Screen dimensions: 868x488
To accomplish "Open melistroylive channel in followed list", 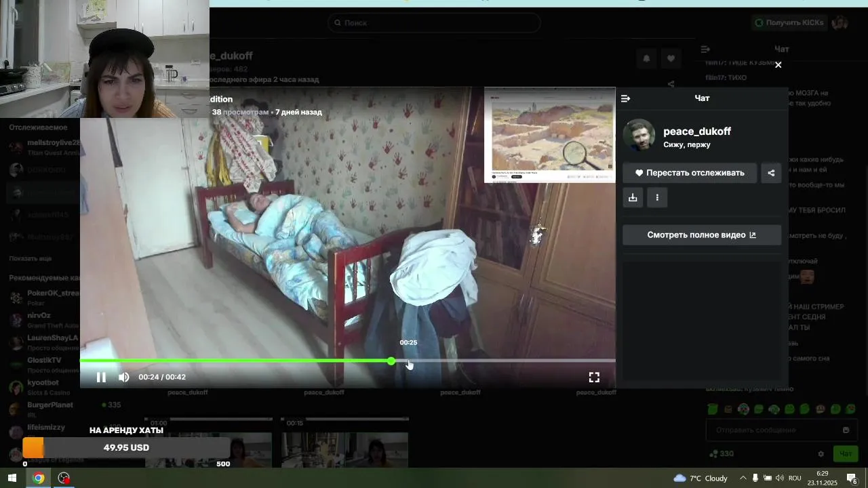I will point(43,147).
